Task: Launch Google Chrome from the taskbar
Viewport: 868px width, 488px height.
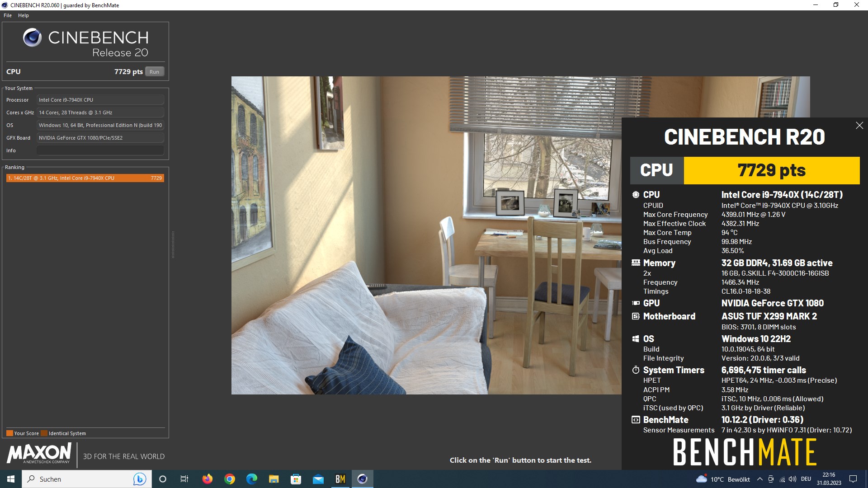Action: (230, 479)
